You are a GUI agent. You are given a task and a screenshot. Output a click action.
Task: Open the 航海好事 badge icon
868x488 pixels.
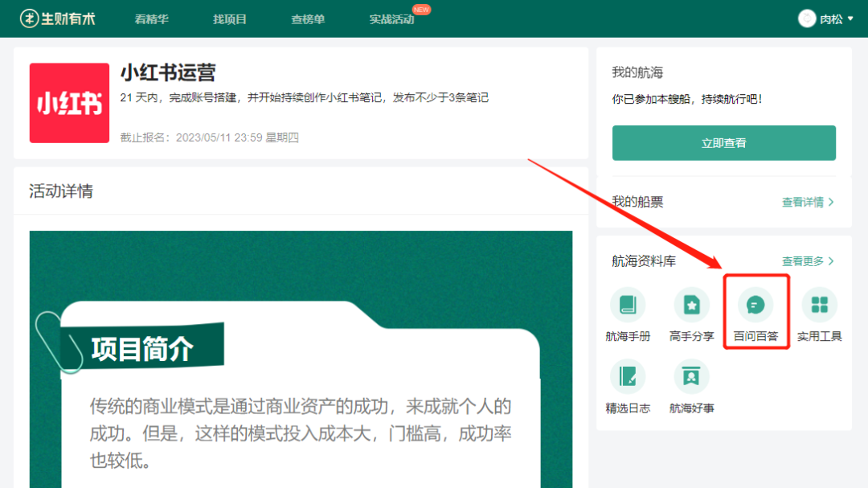[x=691, y=377]
